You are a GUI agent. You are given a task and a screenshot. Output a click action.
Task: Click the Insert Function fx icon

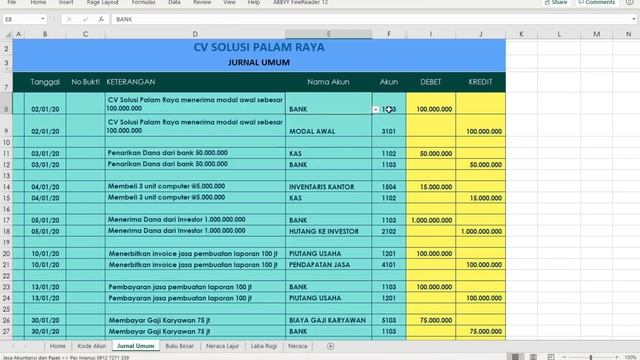pos(101,19)
